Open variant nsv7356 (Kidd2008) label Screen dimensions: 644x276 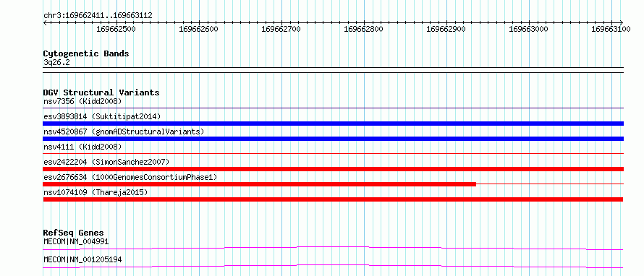coord(82,101)
